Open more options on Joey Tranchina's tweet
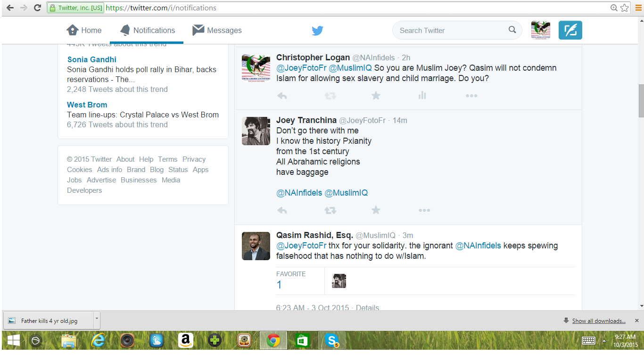 coord(424,210)
